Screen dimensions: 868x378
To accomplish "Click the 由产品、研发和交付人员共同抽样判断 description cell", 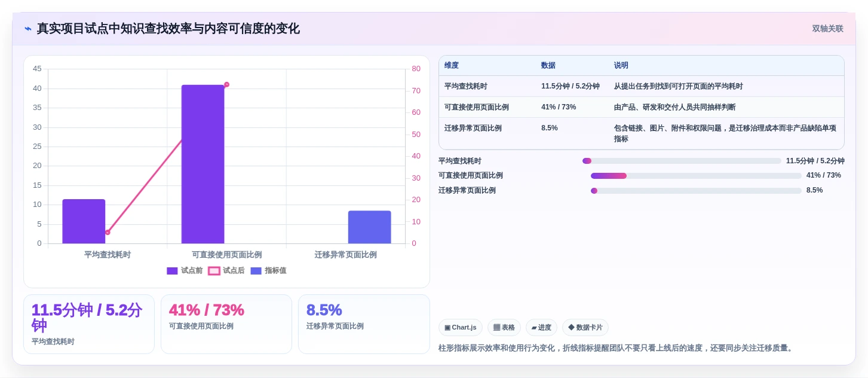I will tap(675, 107).
